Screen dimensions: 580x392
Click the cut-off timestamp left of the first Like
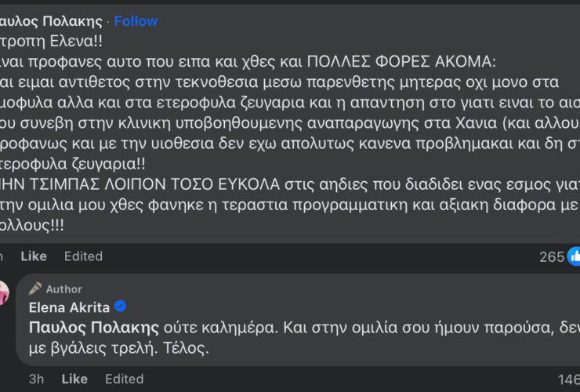click(2, 256)
